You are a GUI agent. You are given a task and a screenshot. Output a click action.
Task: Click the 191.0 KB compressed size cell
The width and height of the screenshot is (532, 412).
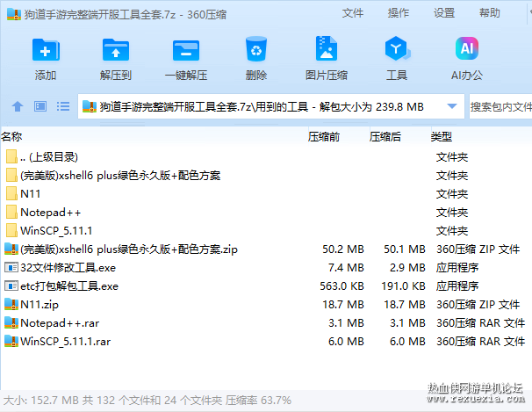(403, 286)
